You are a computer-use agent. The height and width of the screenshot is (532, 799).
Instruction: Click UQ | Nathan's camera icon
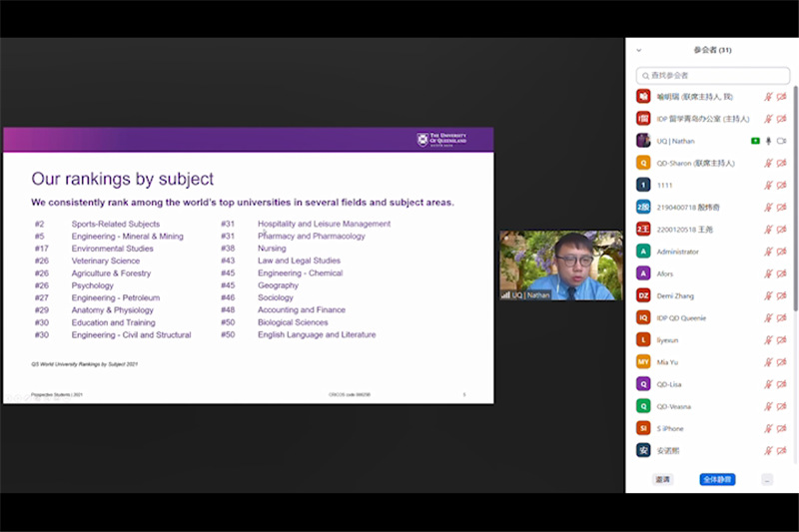(x=781, y=141)
